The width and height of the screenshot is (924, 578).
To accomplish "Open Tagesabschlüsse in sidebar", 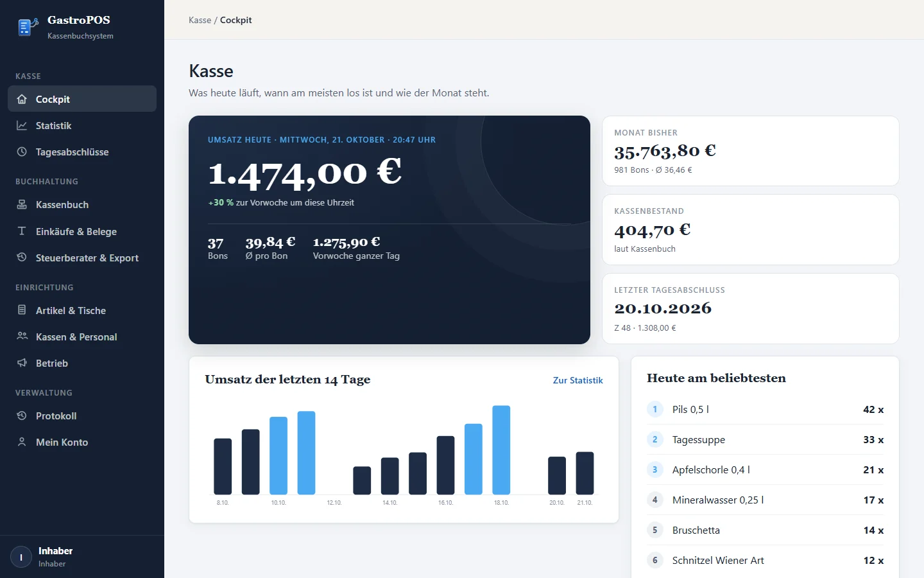I will coord(82,152).
